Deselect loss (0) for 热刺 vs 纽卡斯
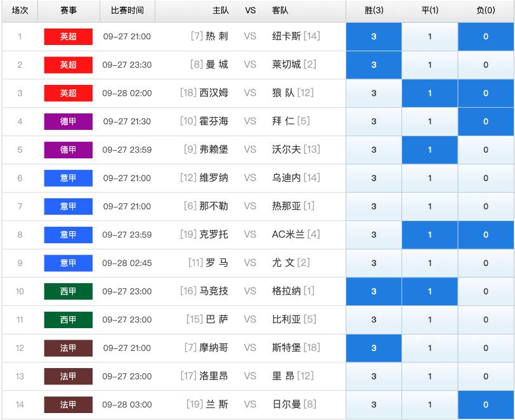The width and height of the screenshot is (515, 420). (x=486, y=36)
